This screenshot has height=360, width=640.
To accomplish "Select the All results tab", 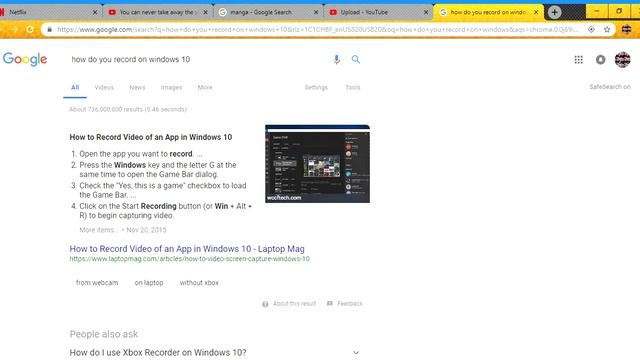I will click(75, 87).
